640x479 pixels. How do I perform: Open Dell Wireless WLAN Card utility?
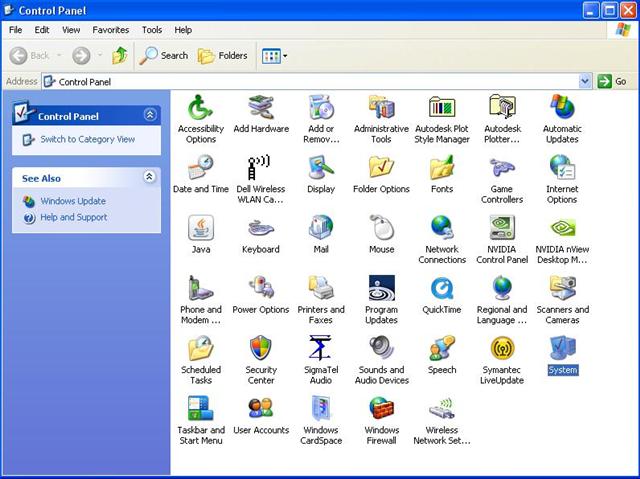pos(260,179)
